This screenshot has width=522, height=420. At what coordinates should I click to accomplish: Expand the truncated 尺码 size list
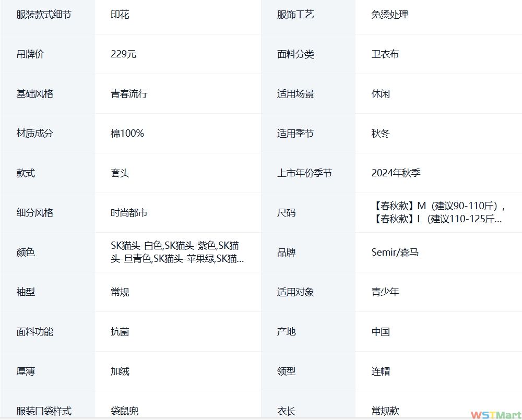coord(437,212)
